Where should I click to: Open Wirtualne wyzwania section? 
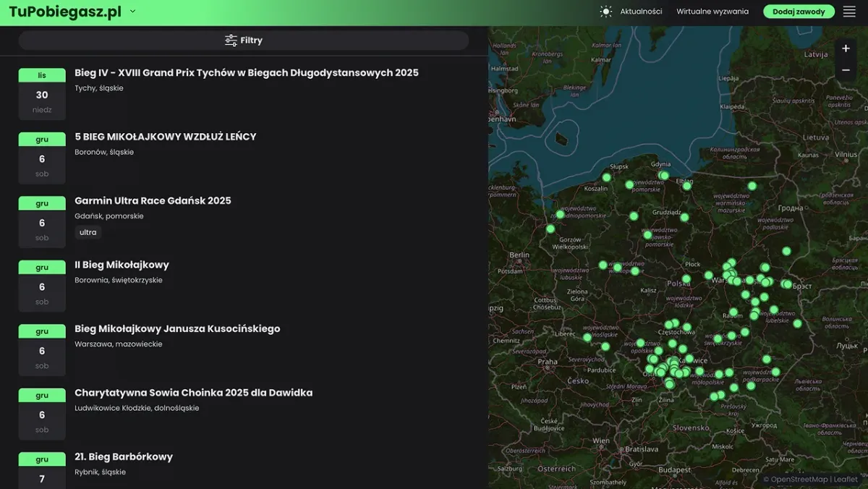712,12
